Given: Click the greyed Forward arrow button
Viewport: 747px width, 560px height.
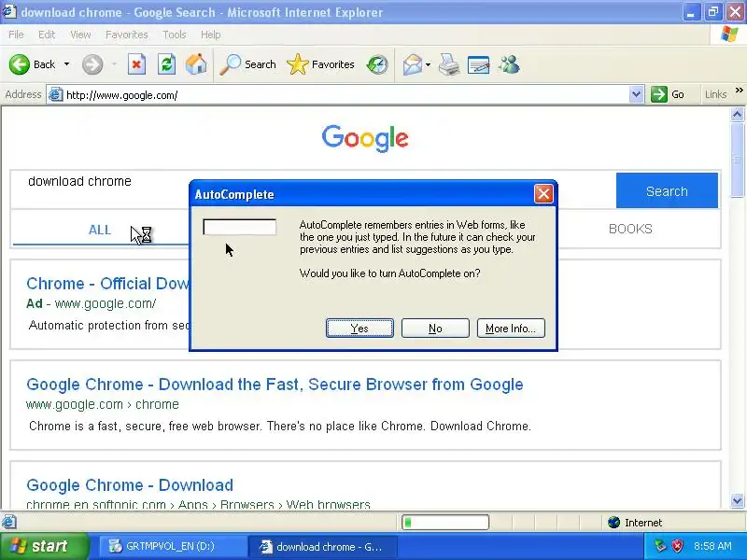Looking at the screenshot, I should coord(92,64).
